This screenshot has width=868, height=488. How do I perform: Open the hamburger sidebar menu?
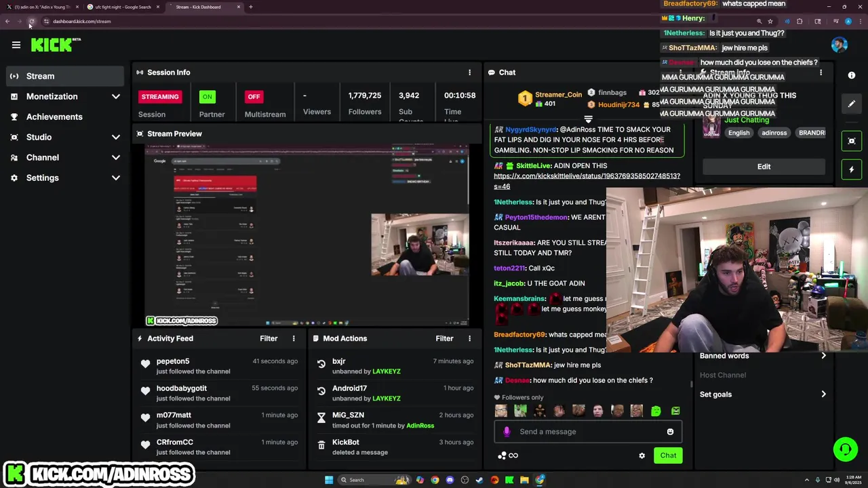(16, 45)
